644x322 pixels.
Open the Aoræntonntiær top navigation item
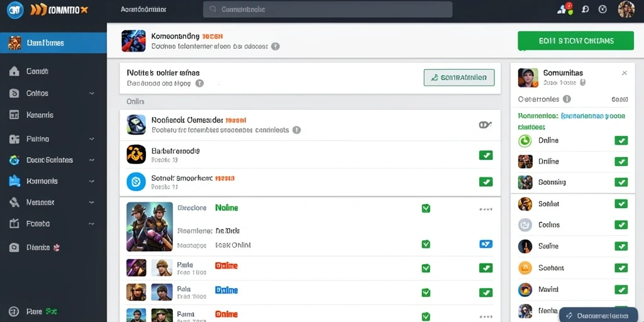144,9
